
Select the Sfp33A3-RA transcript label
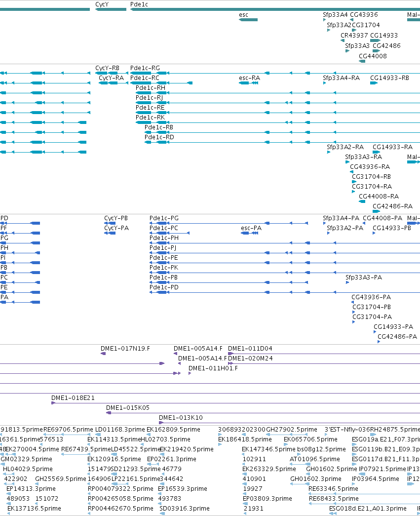(363, 157)
